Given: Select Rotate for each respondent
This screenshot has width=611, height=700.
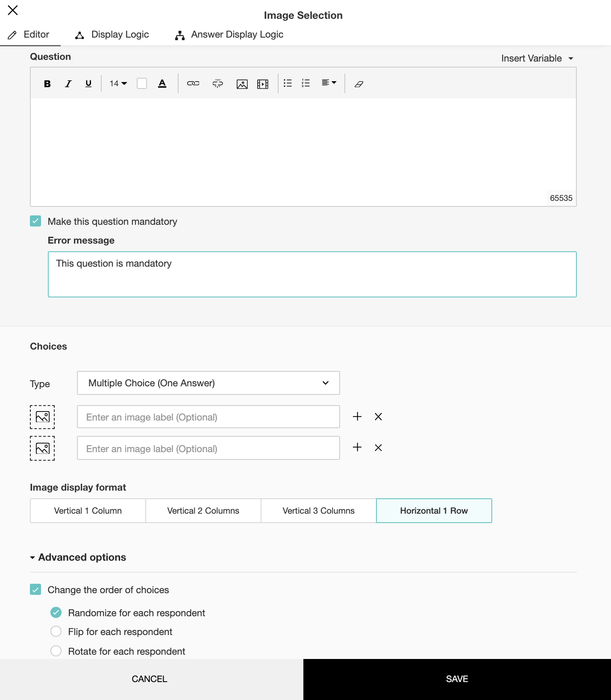Looking at the screenshot, I should (x=56, y=651).
